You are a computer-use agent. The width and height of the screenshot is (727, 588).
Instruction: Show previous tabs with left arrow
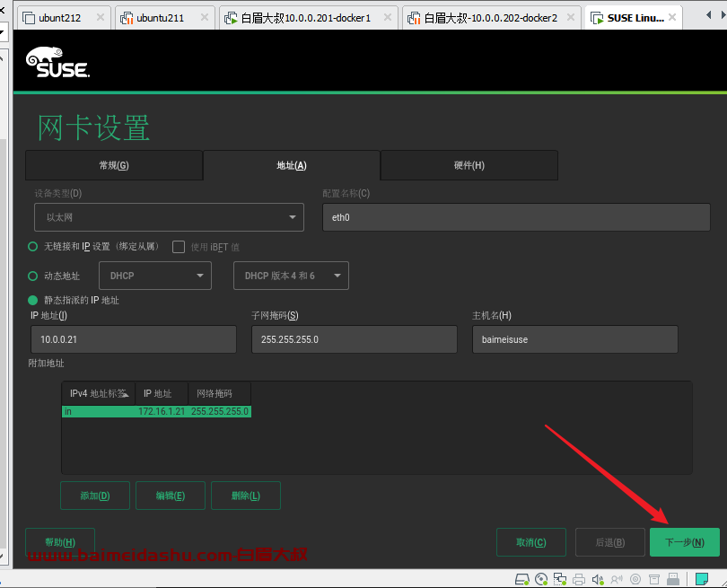[x=708, y=15]
